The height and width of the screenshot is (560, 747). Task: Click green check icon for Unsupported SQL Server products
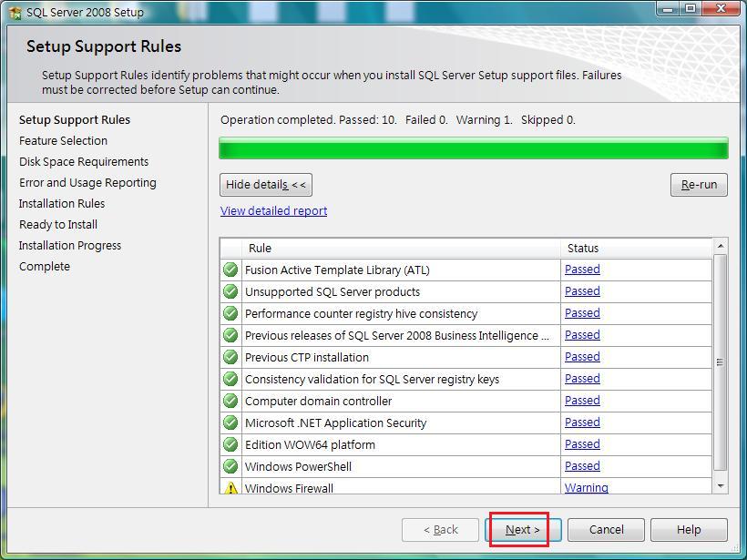tap(230, 291)
